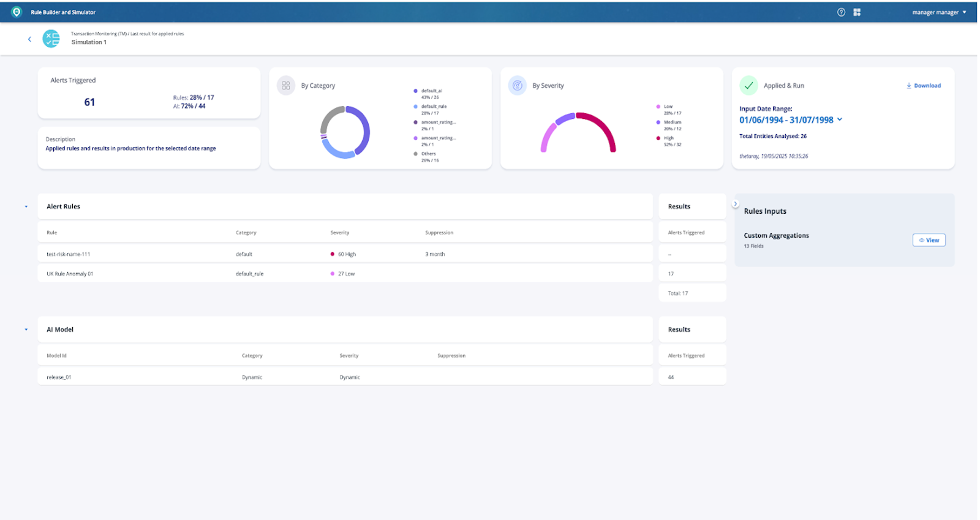This screenshot has height=520, width=980.
Task: View the Custom Aggregations fields
Action: coord(929,240)
